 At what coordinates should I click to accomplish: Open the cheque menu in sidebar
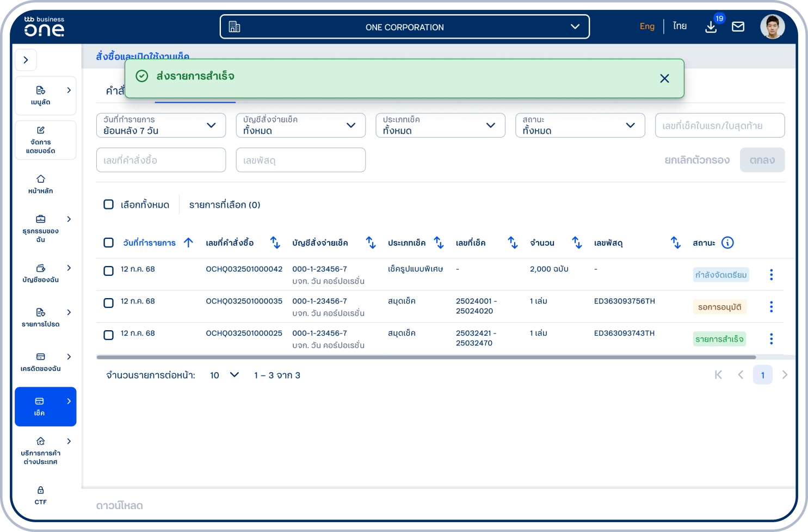(45, 406)
